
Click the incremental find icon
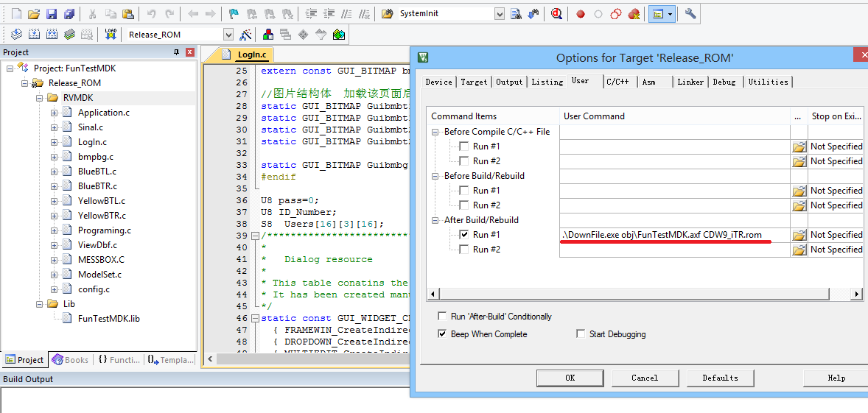click(x=533, y=14)
